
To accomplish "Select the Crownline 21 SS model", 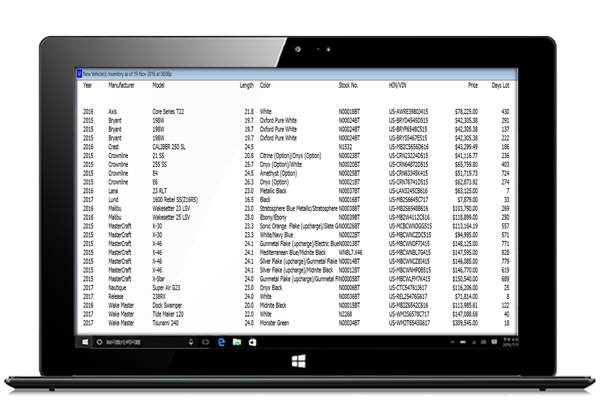I will tap(158, 156).
